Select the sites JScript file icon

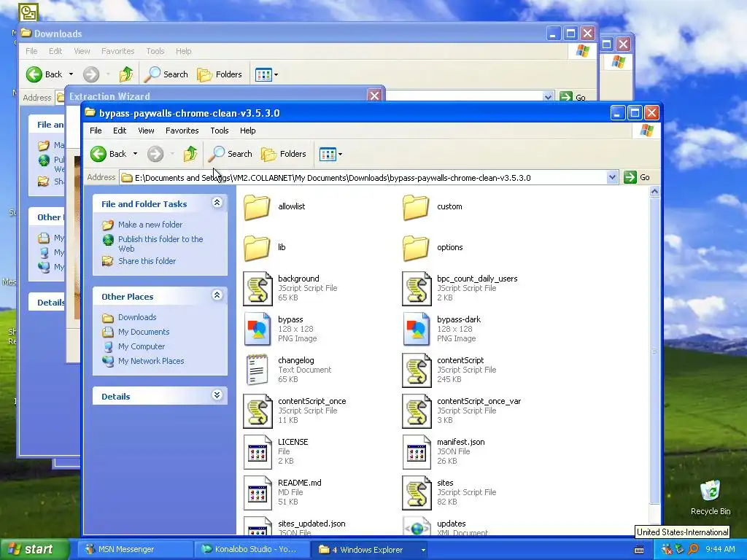coord(417,493)
